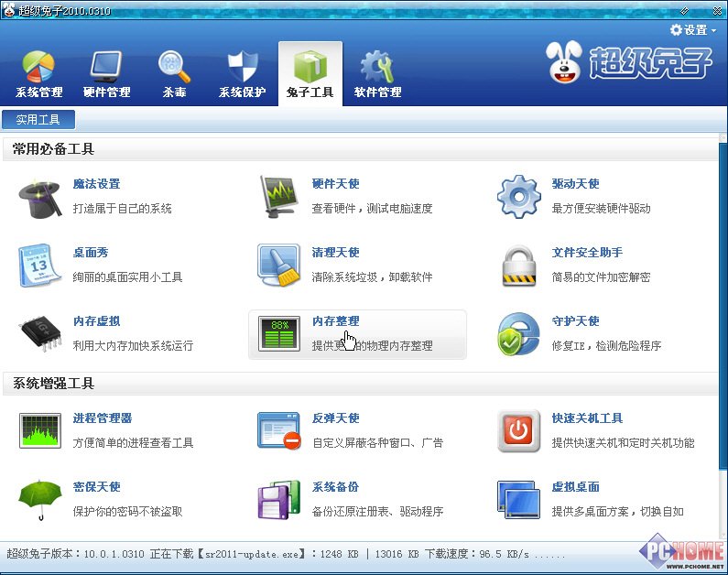Screen dimensions: 728x575
Task: Switch to the 系统管理 tab
Action: click(x=39, y=74)
